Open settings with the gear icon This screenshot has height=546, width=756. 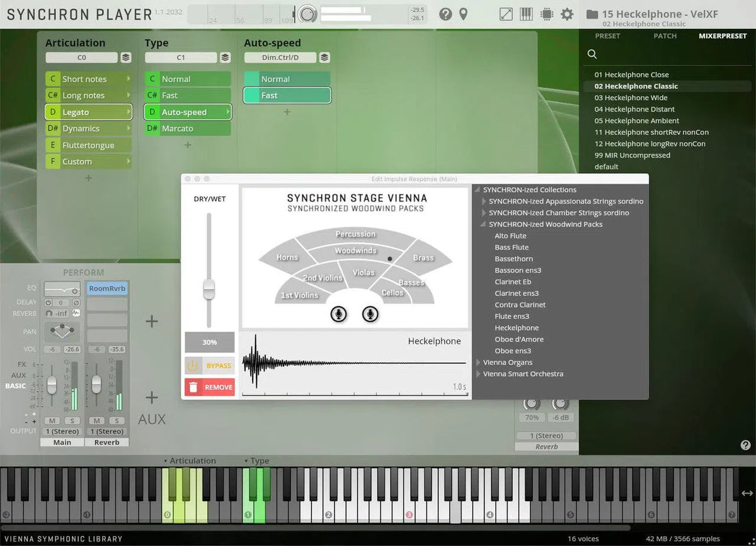[567, 14]
